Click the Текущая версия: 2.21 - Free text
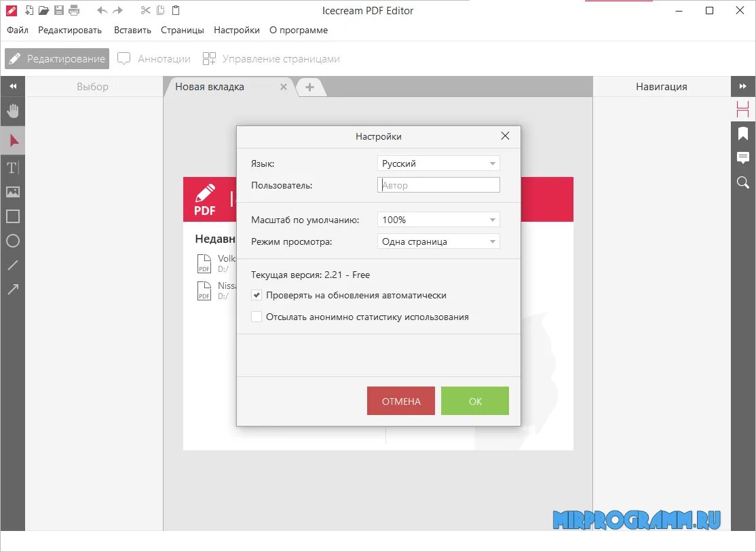The image size is (756, 552). point(311,275)
